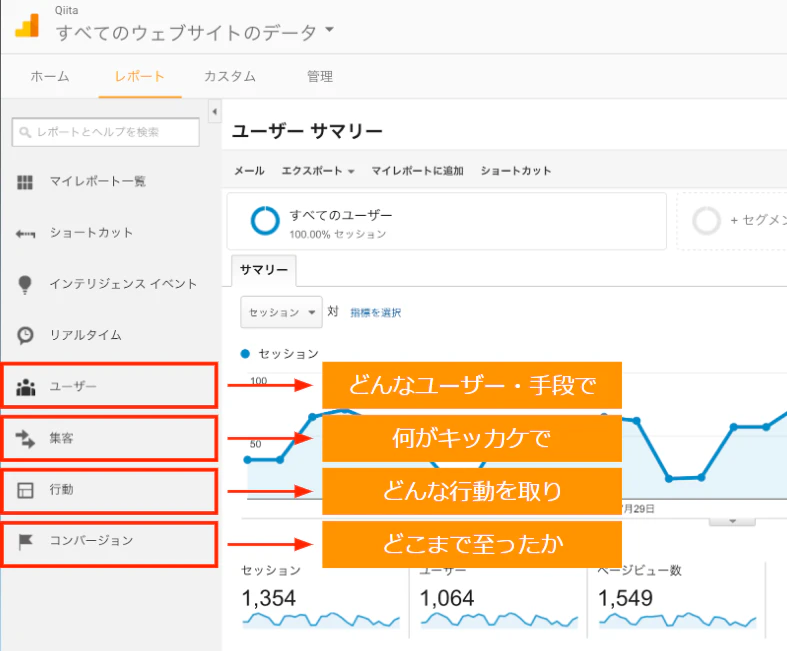Viewport: 787px width, 651px height.
Task: Click the ユーザー people icon
Action: point(26,387)
